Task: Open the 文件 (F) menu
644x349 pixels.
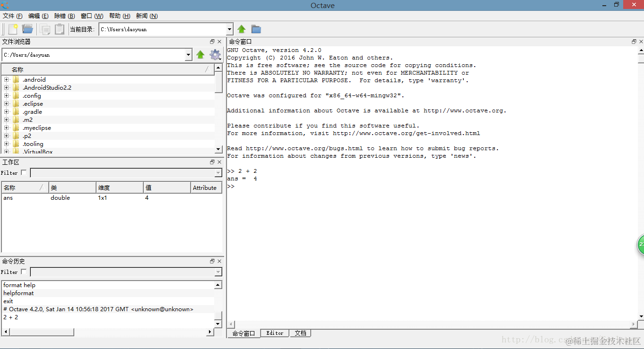Action: [x=13, y=16]
